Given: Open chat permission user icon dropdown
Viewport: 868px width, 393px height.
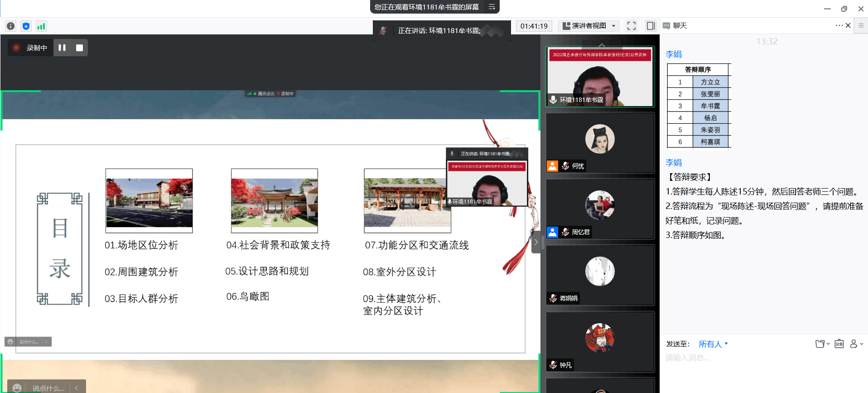Looking at the screenshot, I should [x=856, y=344].
